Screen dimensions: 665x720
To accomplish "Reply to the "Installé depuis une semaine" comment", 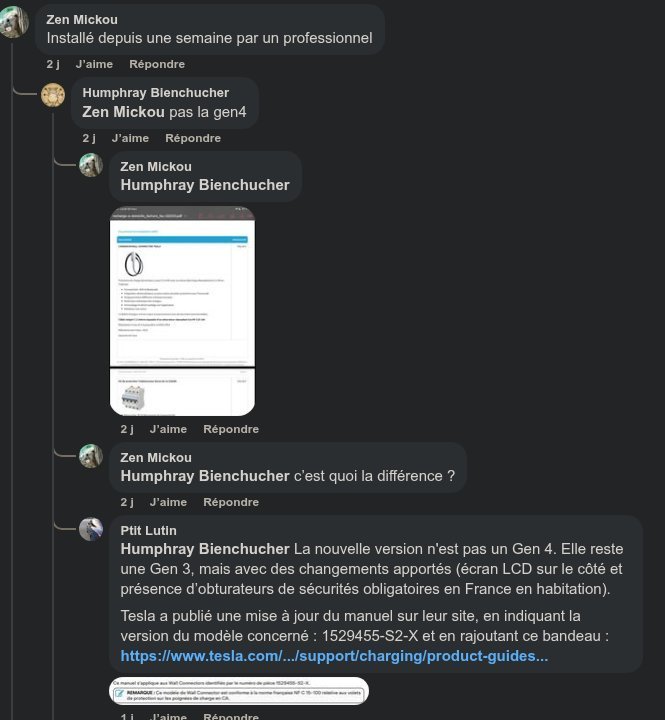I will coord(157,64).
